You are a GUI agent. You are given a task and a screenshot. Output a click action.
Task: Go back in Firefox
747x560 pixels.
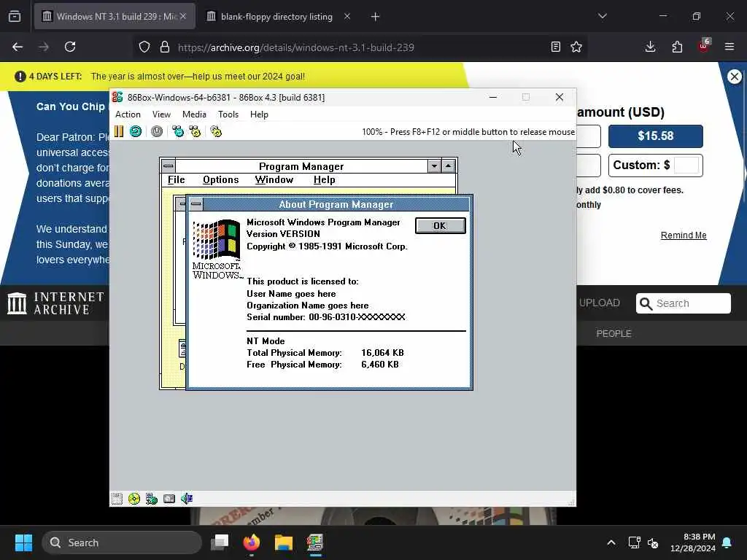pos(18,47)
